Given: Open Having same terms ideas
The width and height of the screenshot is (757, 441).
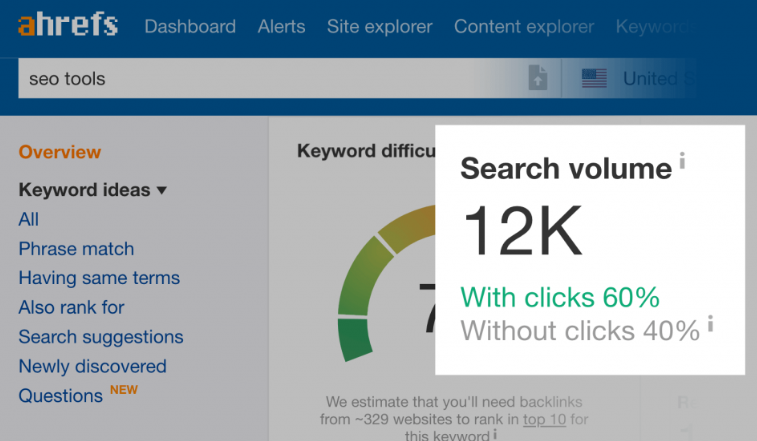Looking at the screenshot, I should (x=99, y=278).
